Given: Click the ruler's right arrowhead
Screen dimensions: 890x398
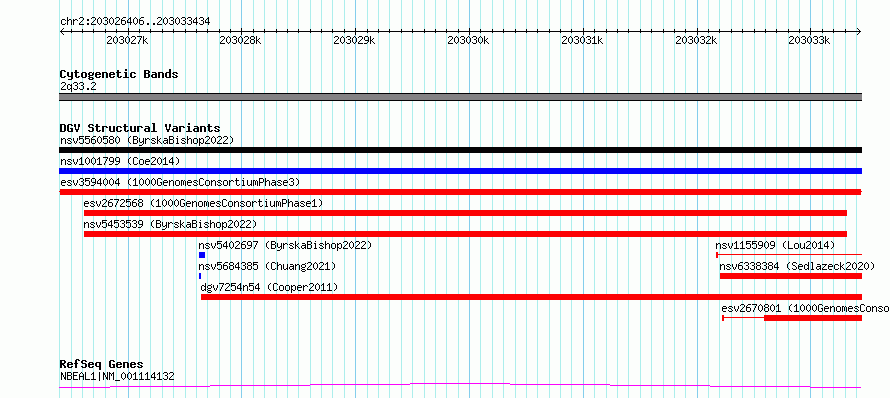Looking at the screenshot, I should (859, 32).
